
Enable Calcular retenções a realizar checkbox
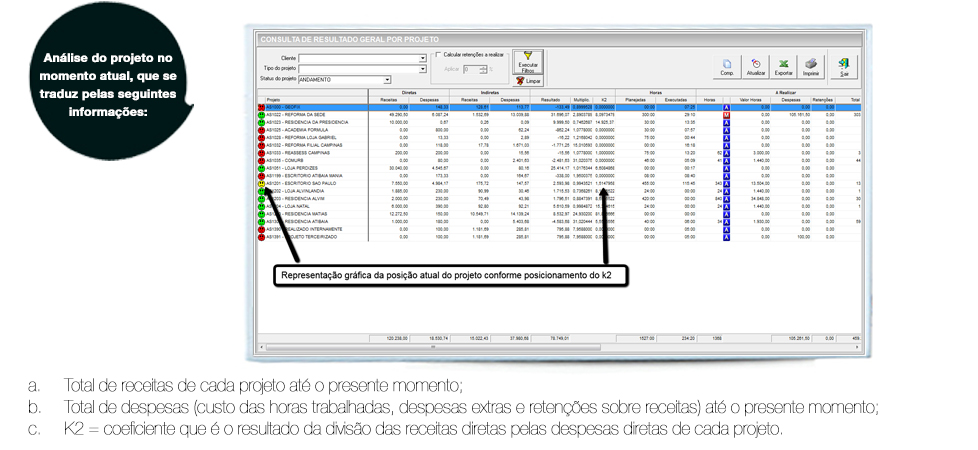[x=439, y=55]
